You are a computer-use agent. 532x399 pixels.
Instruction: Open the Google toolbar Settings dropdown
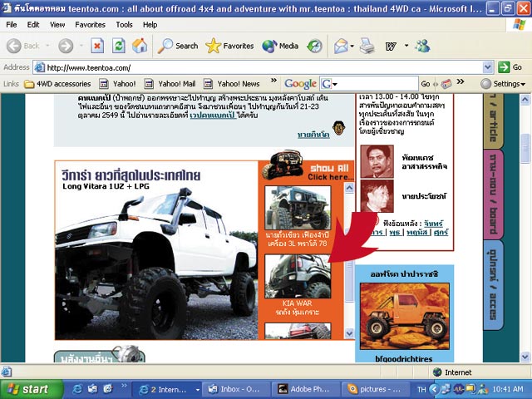click(508, 84)
